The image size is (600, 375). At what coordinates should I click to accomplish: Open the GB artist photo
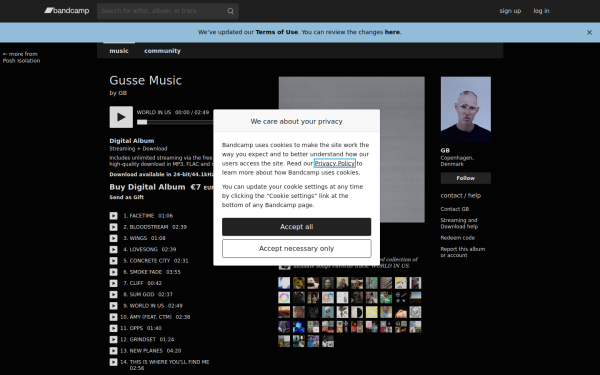466,109
